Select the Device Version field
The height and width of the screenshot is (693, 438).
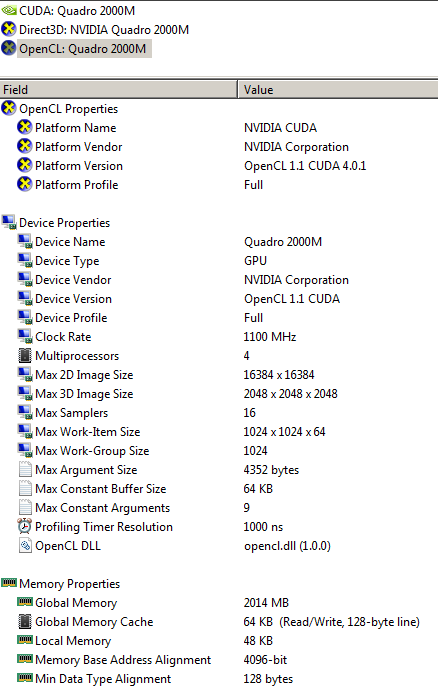pos(73,299)
